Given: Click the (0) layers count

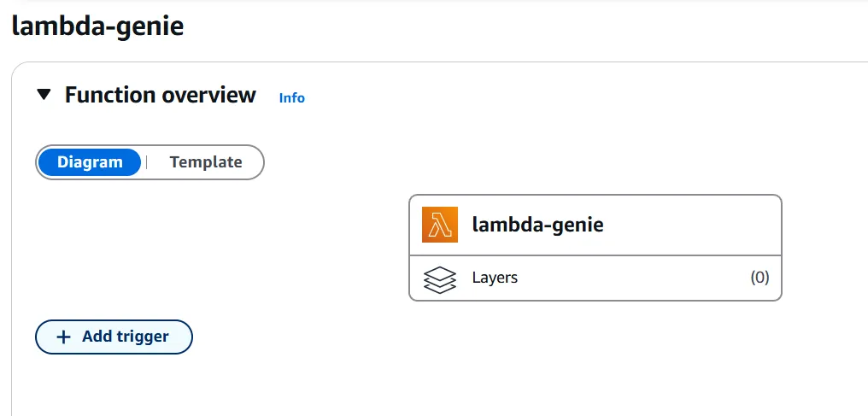Looking at the screenshot, I should (759, 277).
